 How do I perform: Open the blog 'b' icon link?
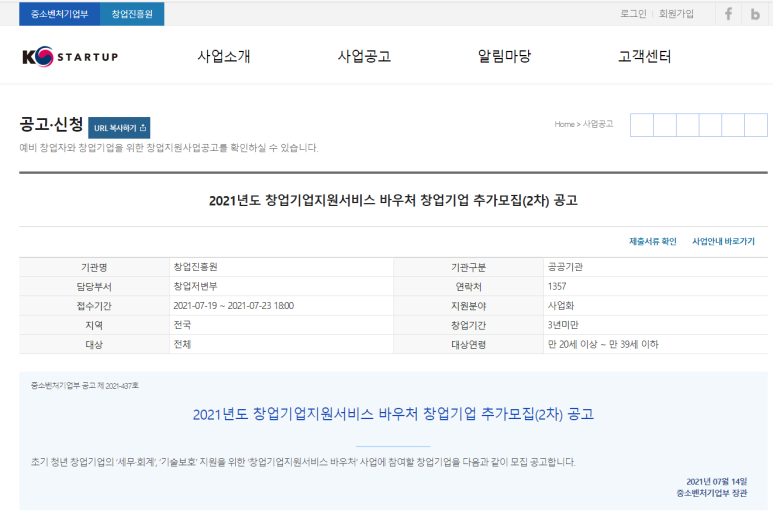[755, 14]
